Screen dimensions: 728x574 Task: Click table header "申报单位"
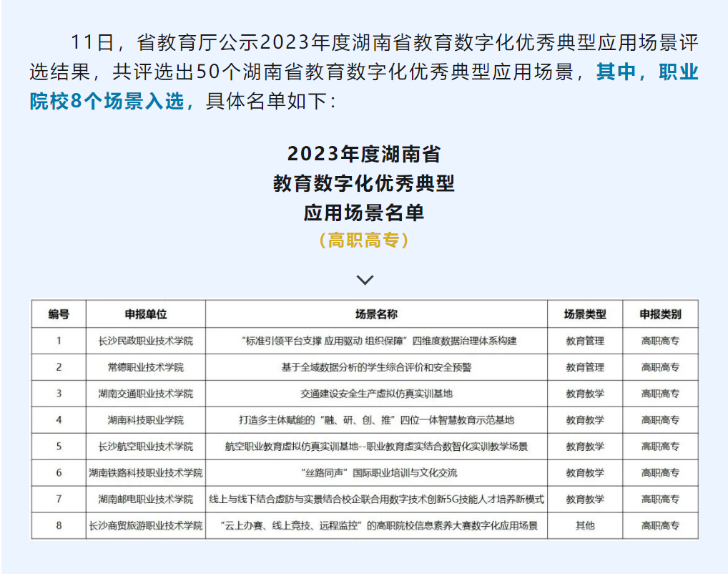coord(146,314)
